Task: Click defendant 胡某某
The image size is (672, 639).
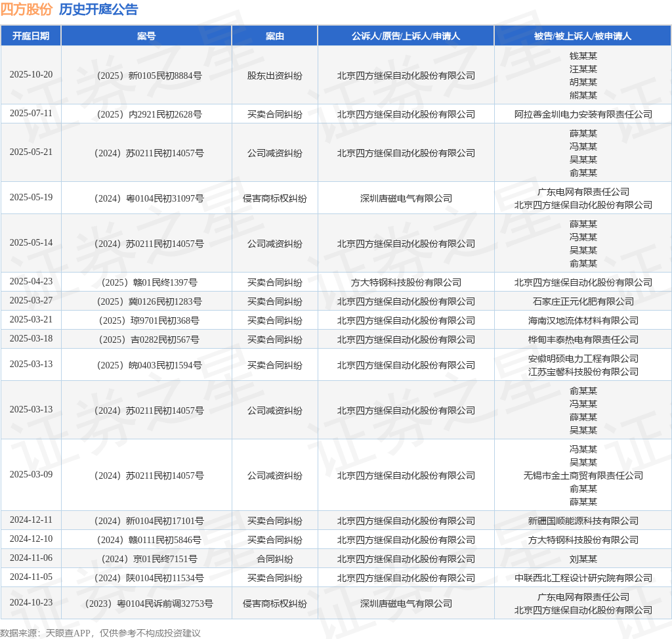Action: pyautogui.click(x=583, y=82)
